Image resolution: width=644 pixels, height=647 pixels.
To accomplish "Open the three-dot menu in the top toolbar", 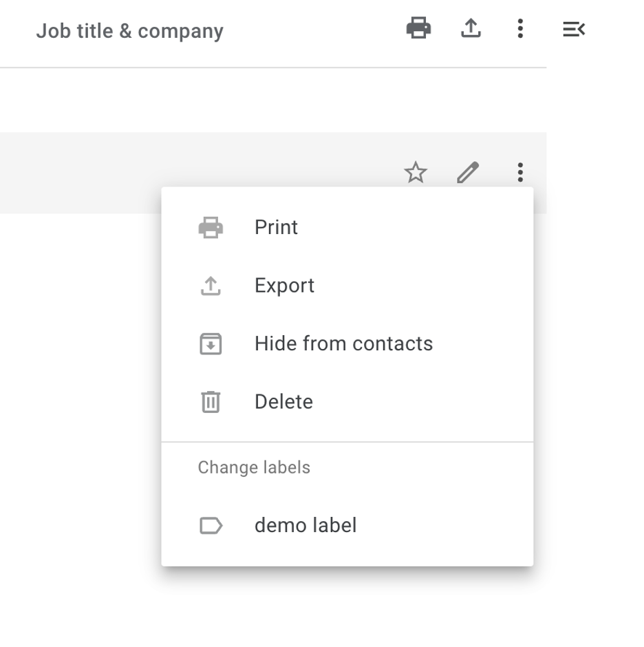I will point(520,29).
